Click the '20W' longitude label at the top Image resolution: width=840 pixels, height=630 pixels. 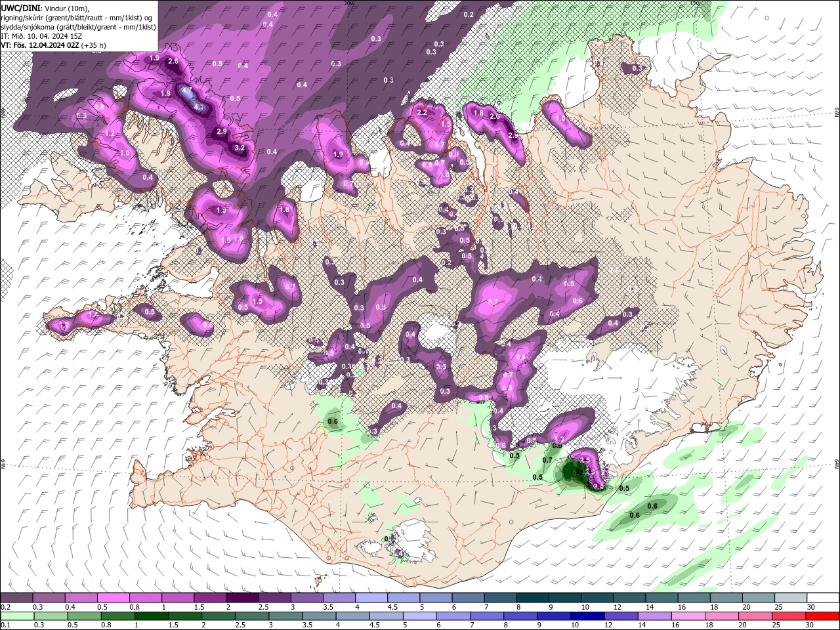(x=349, y=3)
